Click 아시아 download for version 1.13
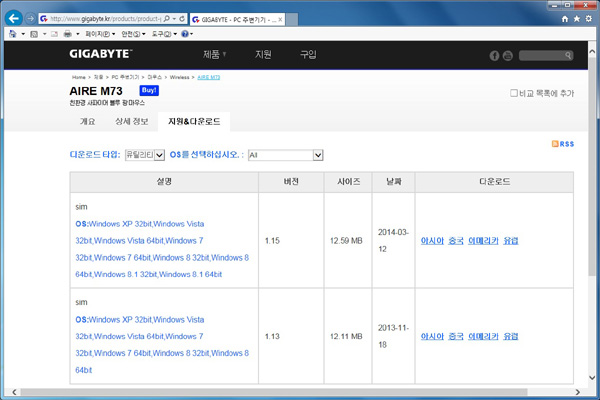 (432, 336)
